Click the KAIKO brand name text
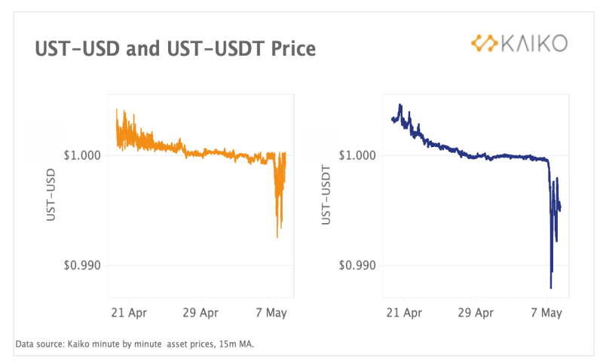 531,42
